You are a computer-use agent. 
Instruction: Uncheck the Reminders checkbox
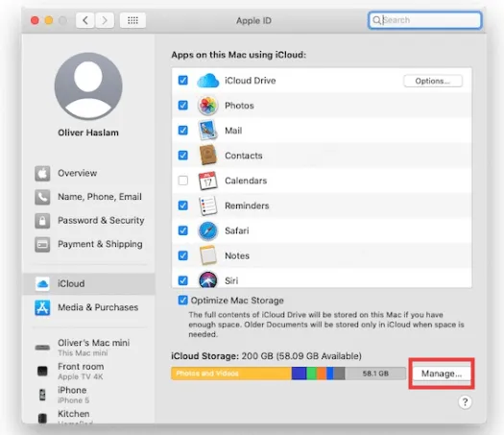coord(183,205)
